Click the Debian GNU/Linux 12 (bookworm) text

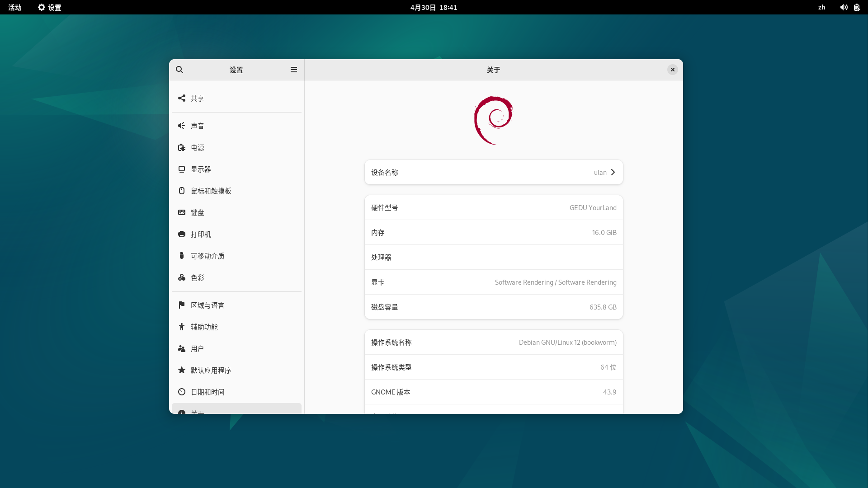[x=568, y=342]
